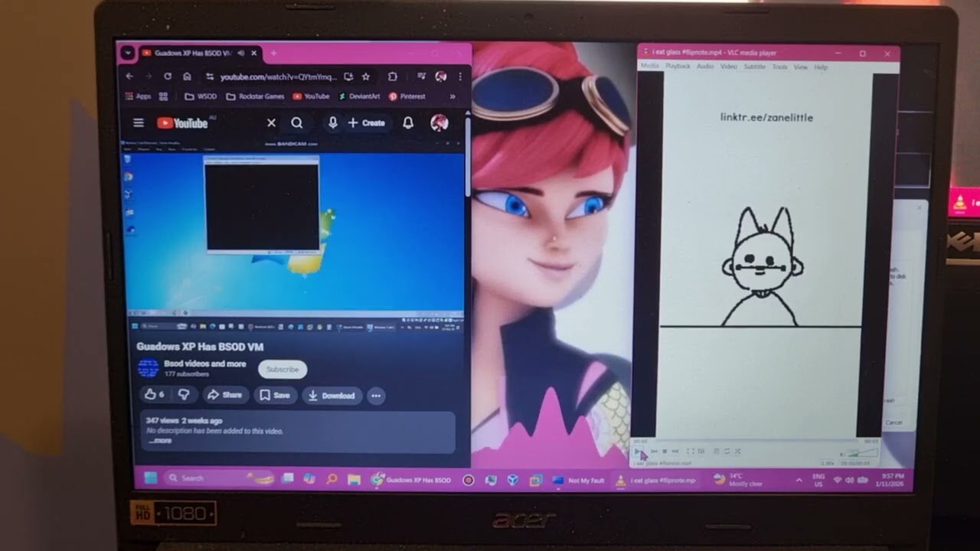
Task: View site information icon in address bar
Action: 210,77
